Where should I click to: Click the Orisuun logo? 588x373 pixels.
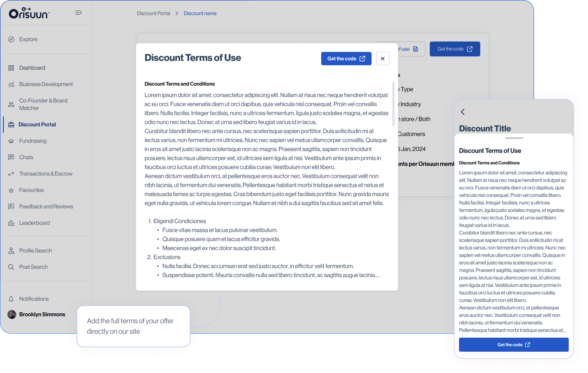click(x=29, y=13)
